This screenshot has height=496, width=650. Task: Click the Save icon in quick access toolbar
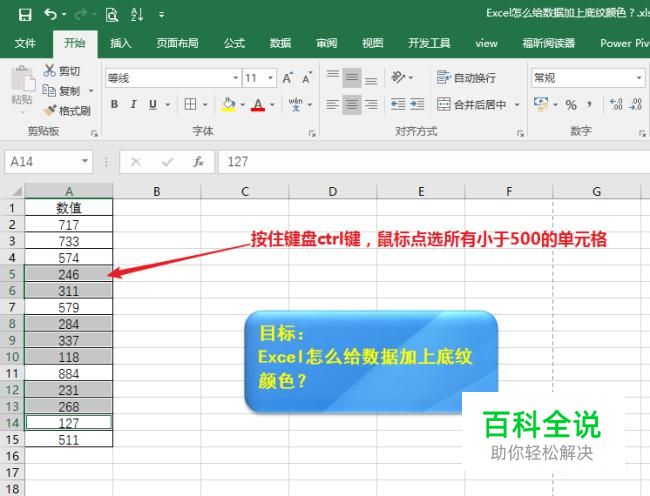coord(25,15)
